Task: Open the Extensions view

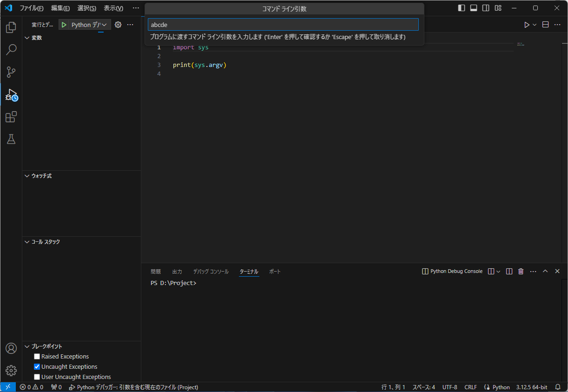Action: (x=11, y=117)
